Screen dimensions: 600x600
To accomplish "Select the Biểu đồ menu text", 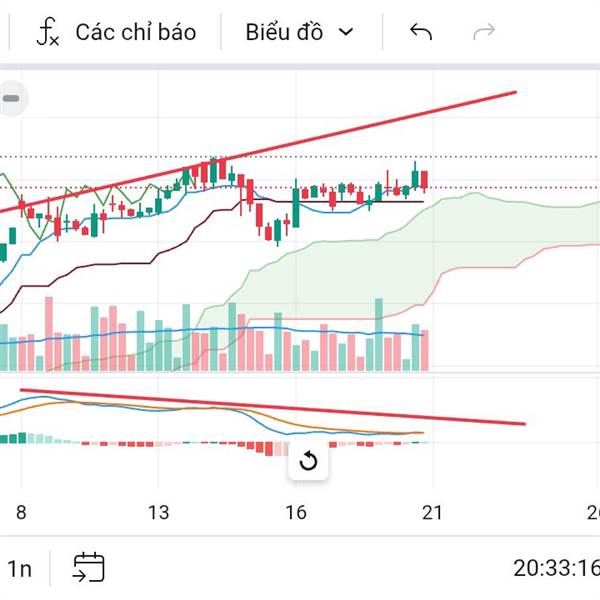I will point(284,32).
